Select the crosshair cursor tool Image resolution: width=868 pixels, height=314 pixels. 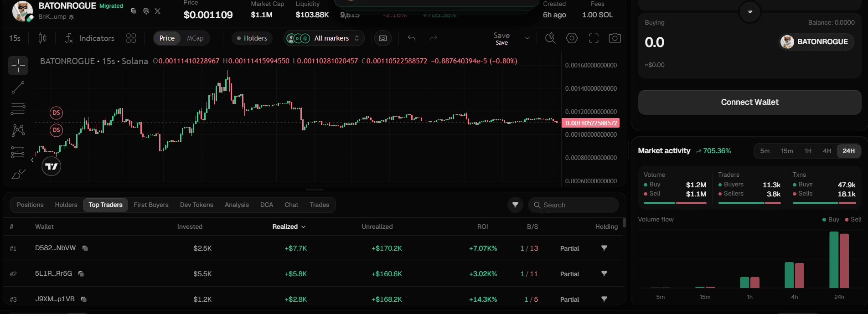(x=18, y=66)
